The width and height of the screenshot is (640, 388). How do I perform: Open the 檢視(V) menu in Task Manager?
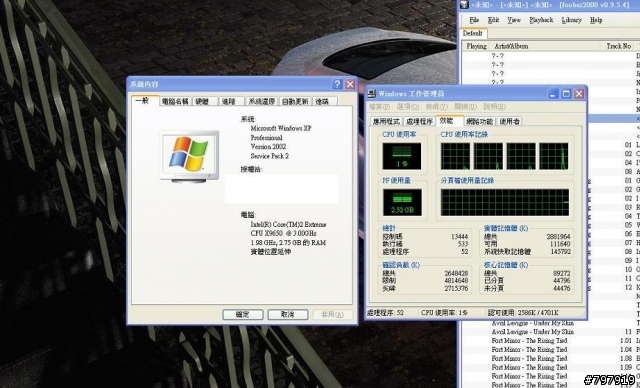(437, 107)
